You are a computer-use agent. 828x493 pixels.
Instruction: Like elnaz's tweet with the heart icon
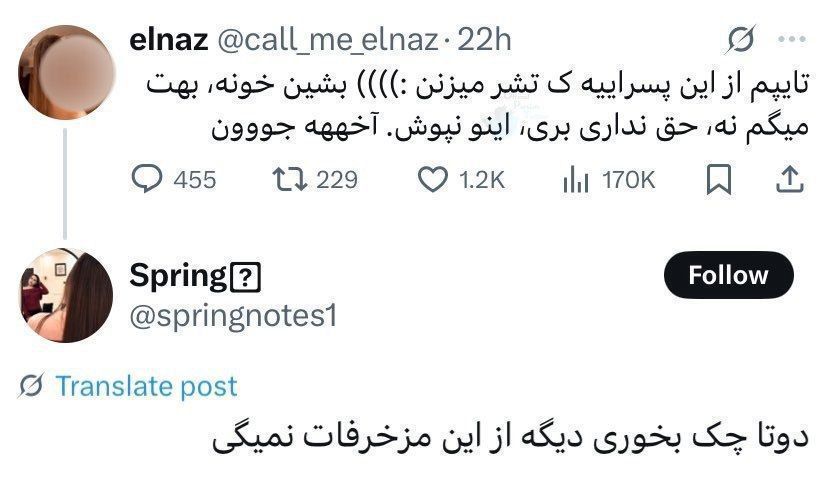click(432, 180)
